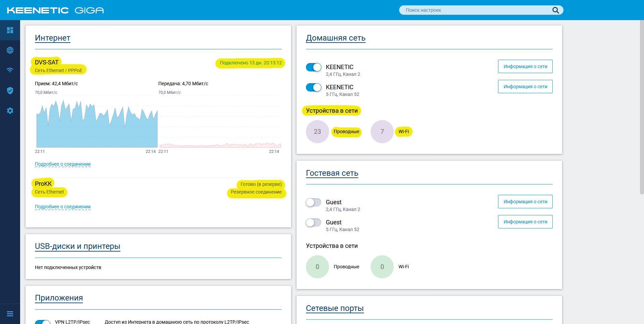Click 'Информация о сети' for KEENETIC 2,4 ГГц

coord(525,66)
